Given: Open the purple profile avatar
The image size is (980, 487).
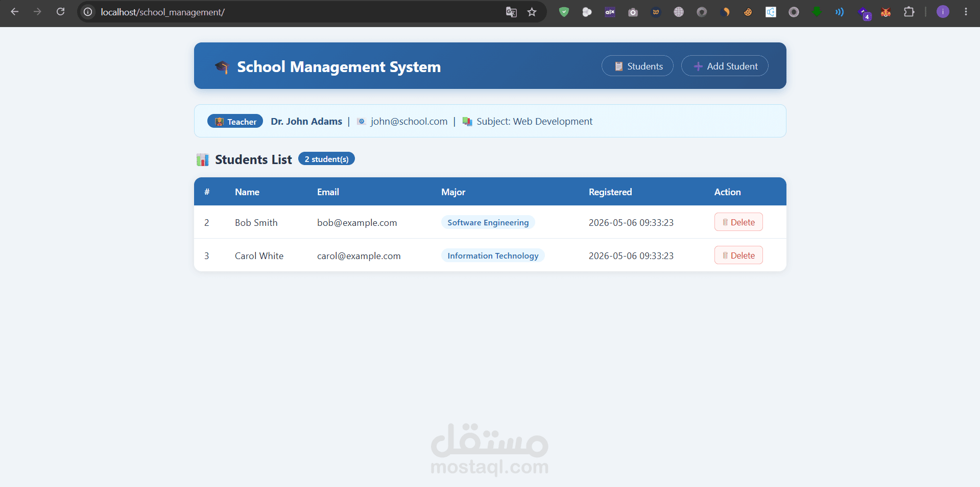Looking at the screenshot, I should [x=943, y=12].
